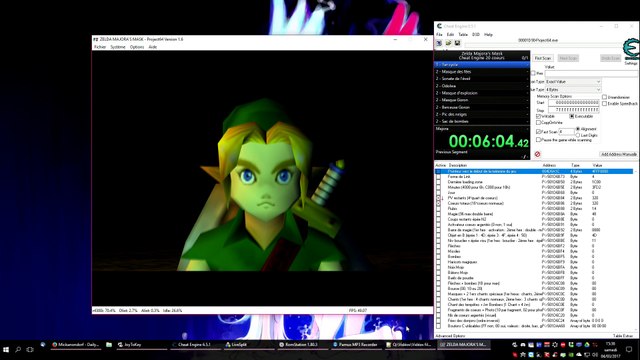This screenshot has width=640, height=360.
Task: Click the Project64 title bar icon
Action: pos(96,39)
